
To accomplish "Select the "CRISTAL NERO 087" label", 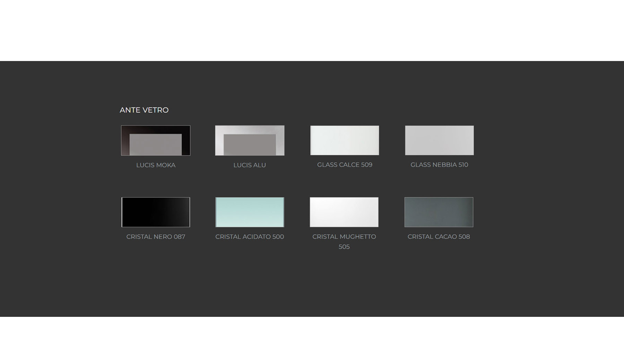I will pos(156,237).
